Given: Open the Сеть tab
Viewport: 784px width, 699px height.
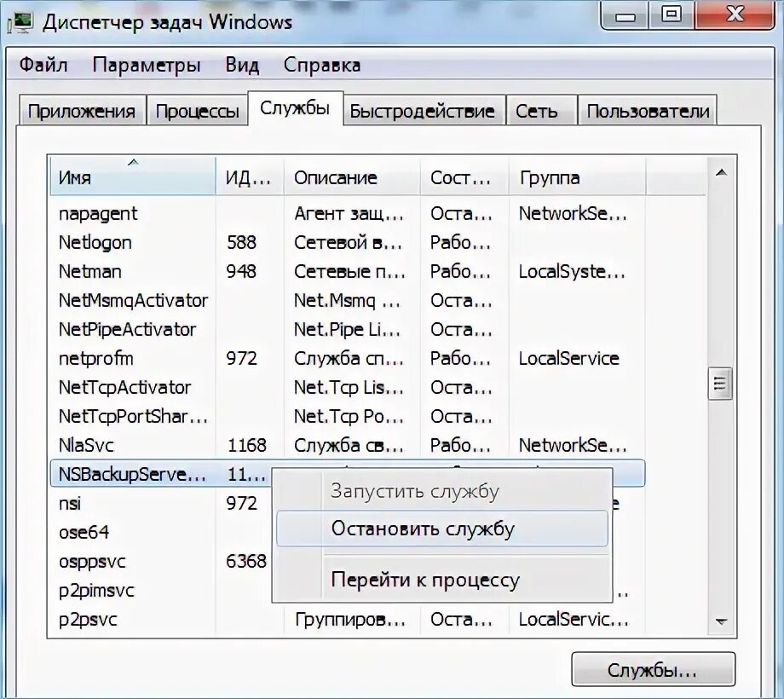Looking at the screenshot, I should coord(540,111).
